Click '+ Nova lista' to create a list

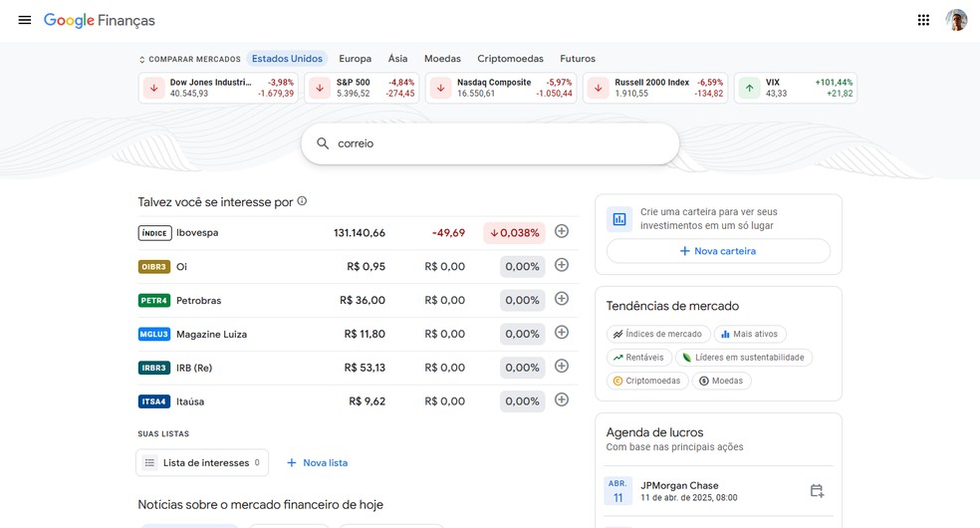click(x=317, y=463)
